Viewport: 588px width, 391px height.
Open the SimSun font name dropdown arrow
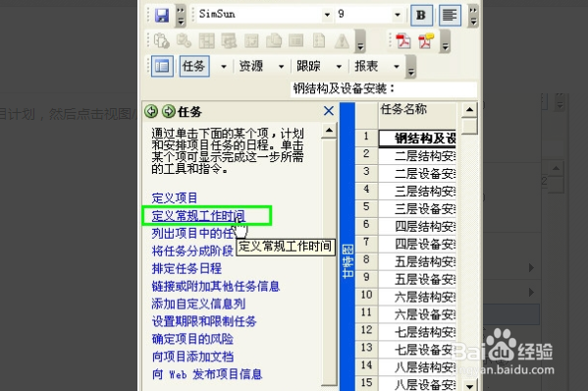(327, 15)
